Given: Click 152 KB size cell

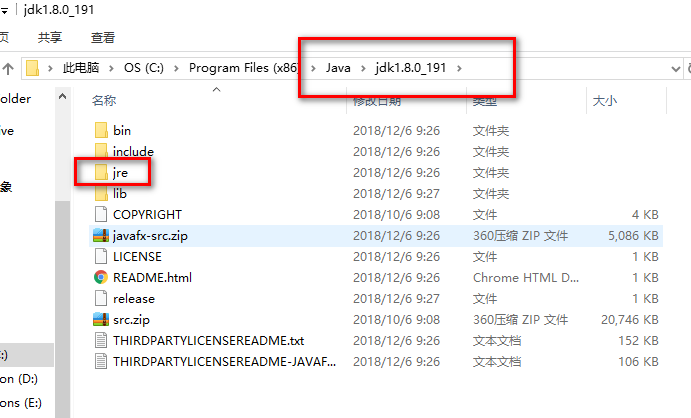Looking at the screenshot, I should pyautogui.click(x=638, y=340).
